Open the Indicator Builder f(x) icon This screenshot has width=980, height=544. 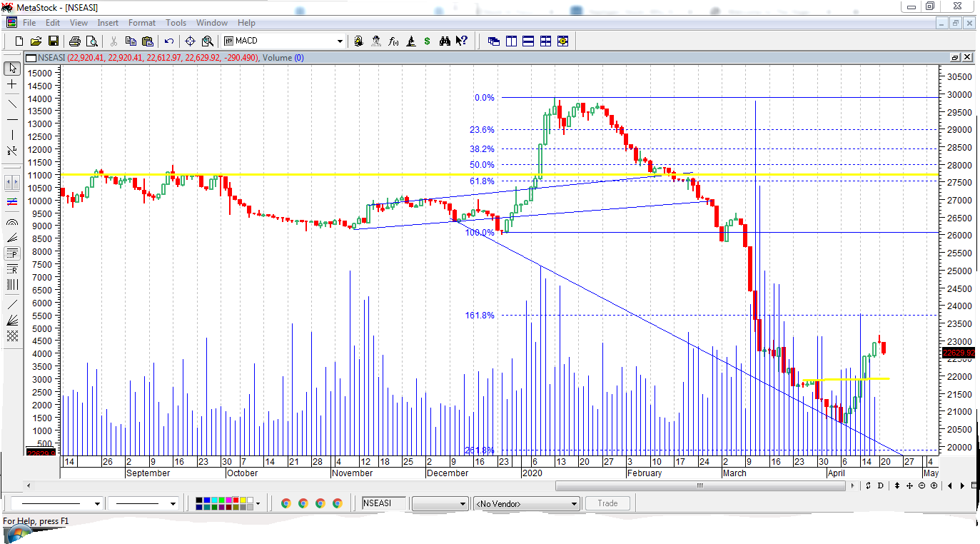[393, 41]
